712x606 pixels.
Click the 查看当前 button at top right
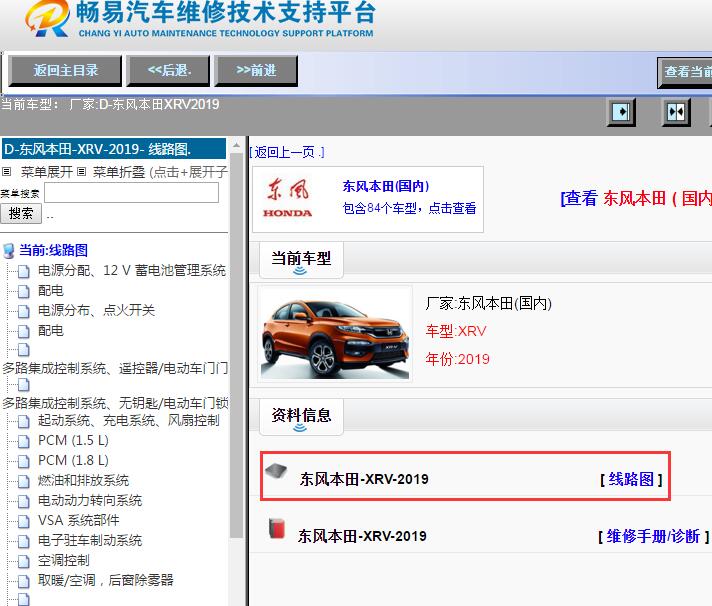[685, 72]
